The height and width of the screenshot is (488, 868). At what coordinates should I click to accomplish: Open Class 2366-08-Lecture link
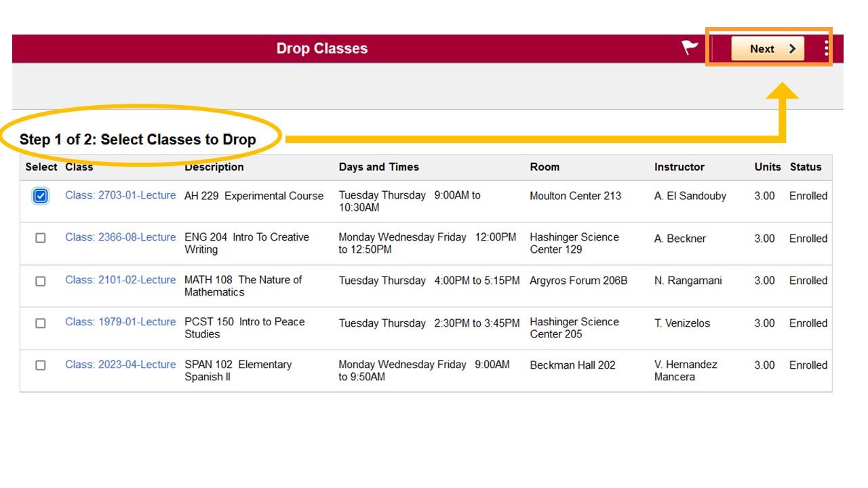point(120,237)
